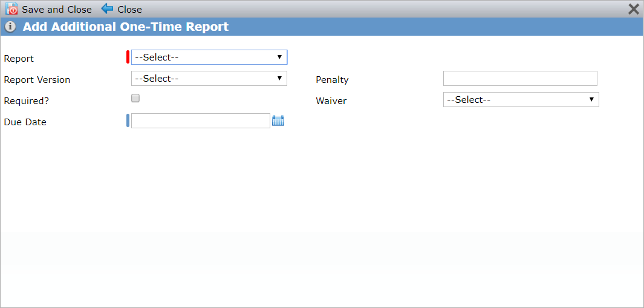Click the Close text button
Screen dimensions: 644x308
(x=129, y=10)
